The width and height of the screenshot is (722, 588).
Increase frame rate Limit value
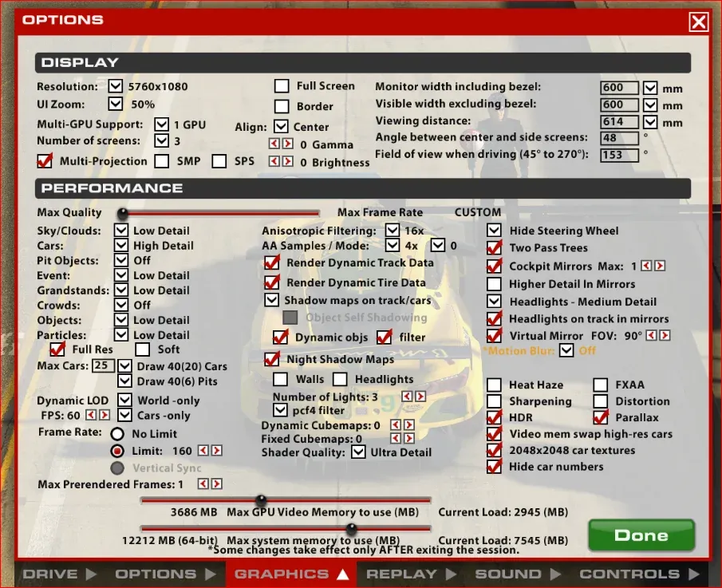216,450
